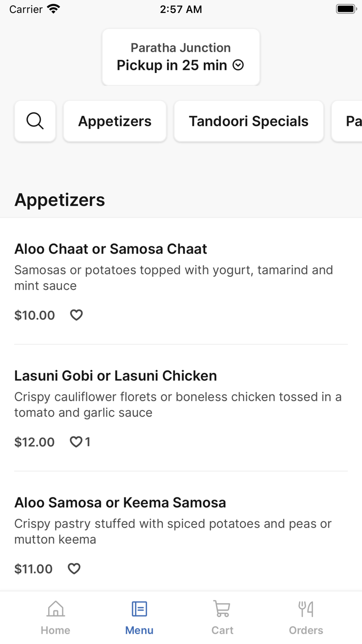362x644 pixels.
Task: Switch to the Menu tab
Action: (x=139, y=617)
